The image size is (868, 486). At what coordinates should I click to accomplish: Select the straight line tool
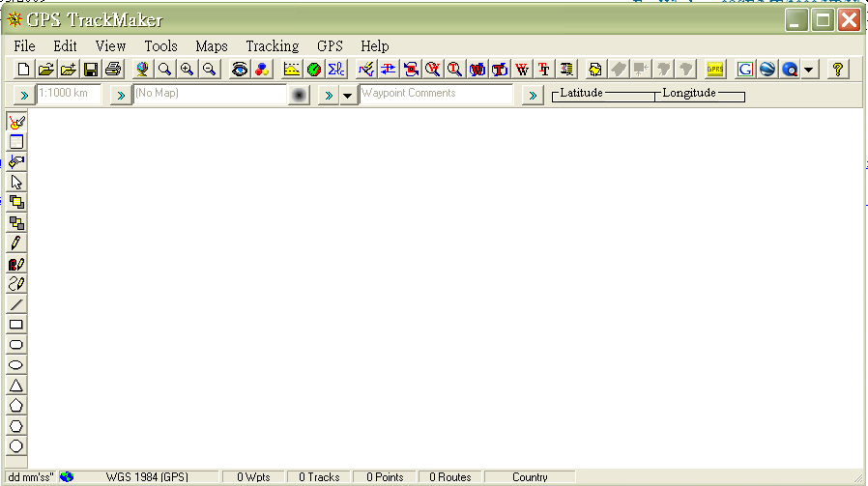pyautogui.click(x=16, y=304)
